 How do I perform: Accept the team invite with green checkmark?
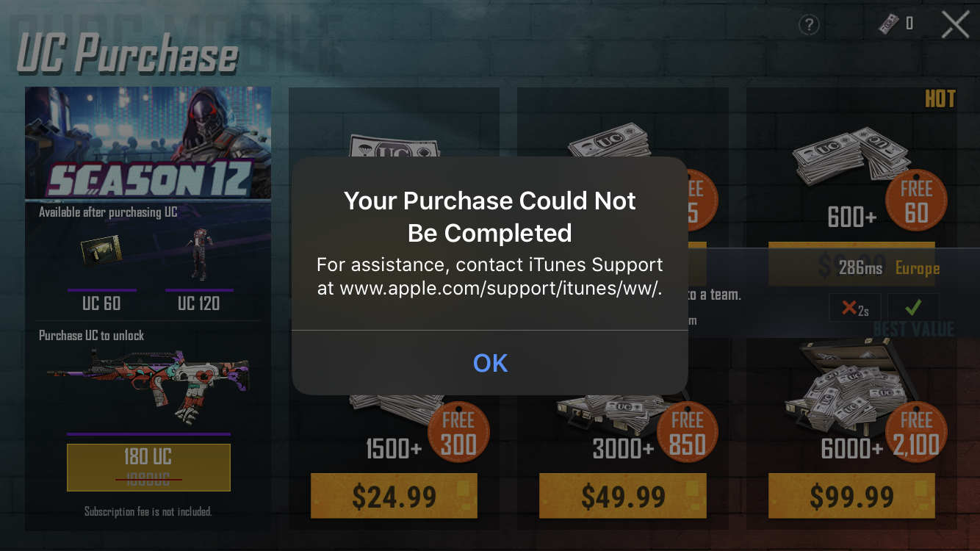point(913,307)
